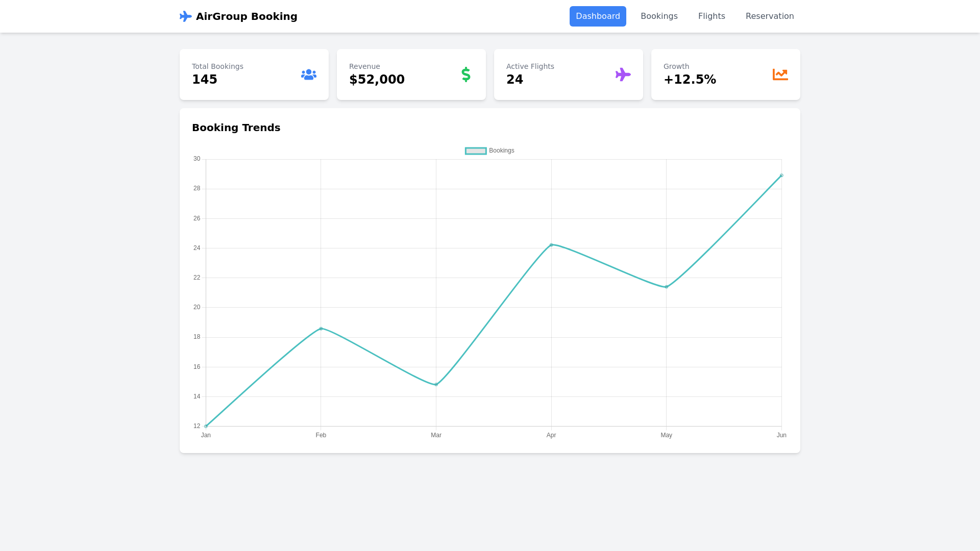Viewport: 980px width, 551px height.
Task: Click the Total Bookings people icon
Action: 309,74
